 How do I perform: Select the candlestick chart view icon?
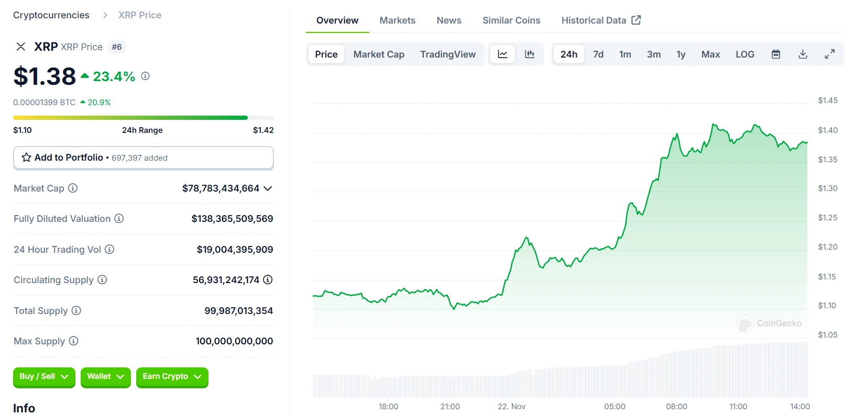pos(530,54)
